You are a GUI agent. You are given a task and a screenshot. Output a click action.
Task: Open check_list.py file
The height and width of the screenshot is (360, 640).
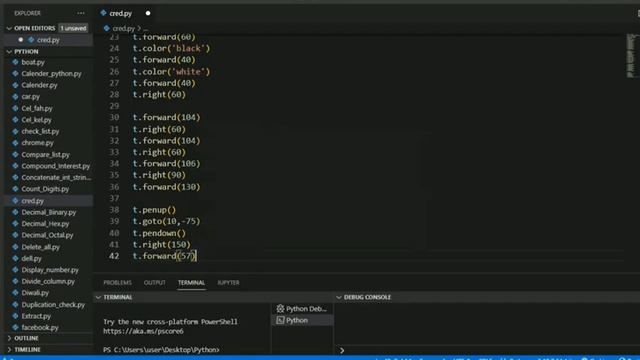(40, 131)
